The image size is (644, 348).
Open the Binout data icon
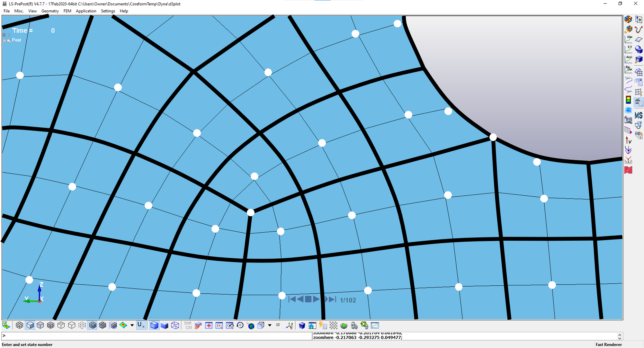click(628, 69)
